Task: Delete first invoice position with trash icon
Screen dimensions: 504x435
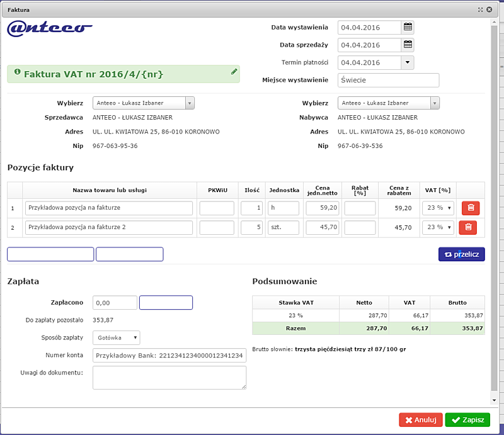Action: [x=469, y=208]
